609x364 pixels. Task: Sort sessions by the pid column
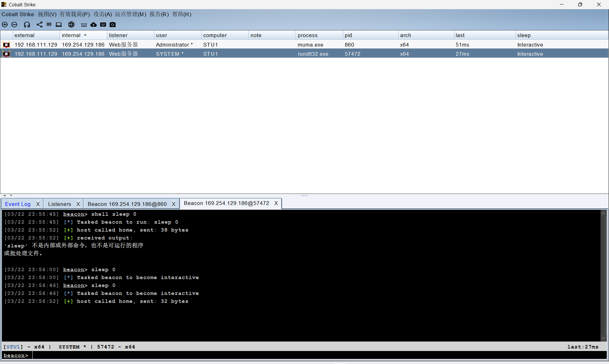pos(371,35)
